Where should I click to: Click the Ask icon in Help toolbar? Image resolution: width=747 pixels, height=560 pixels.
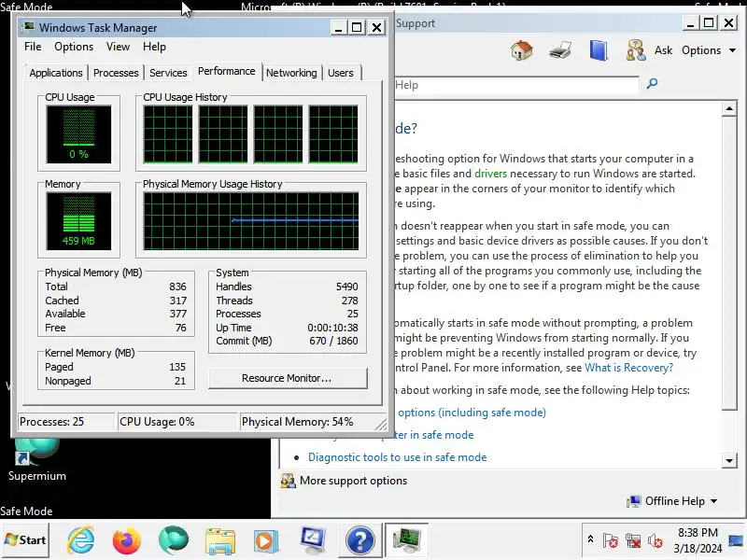pyautogui.click(x=636, y=50)
